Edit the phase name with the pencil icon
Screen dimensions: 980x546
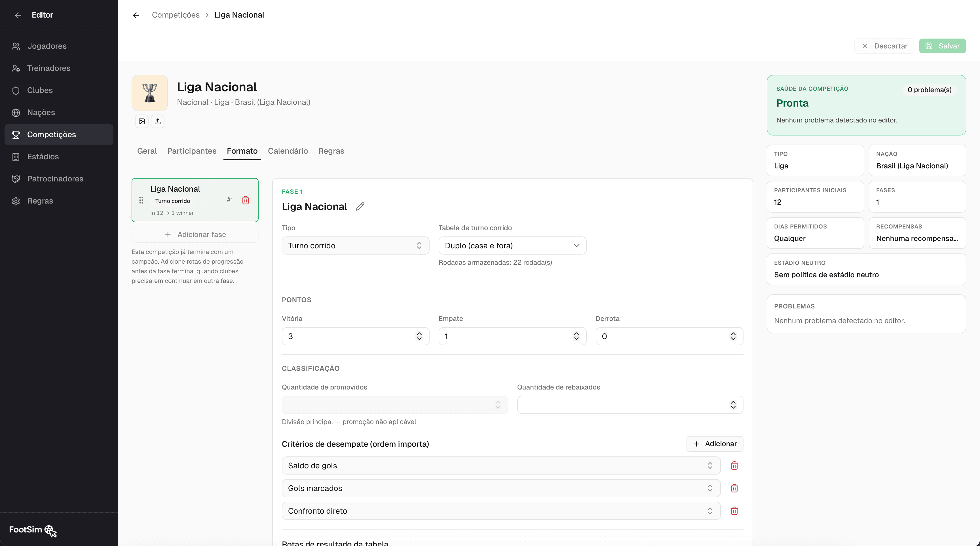(x=360, y=206)
